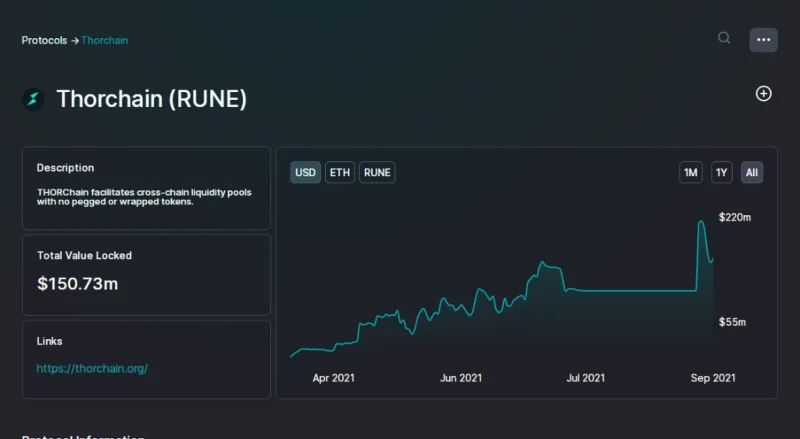Click the plus circle add icon
Screen dimensions: 800x439
[x=763, y=94]
